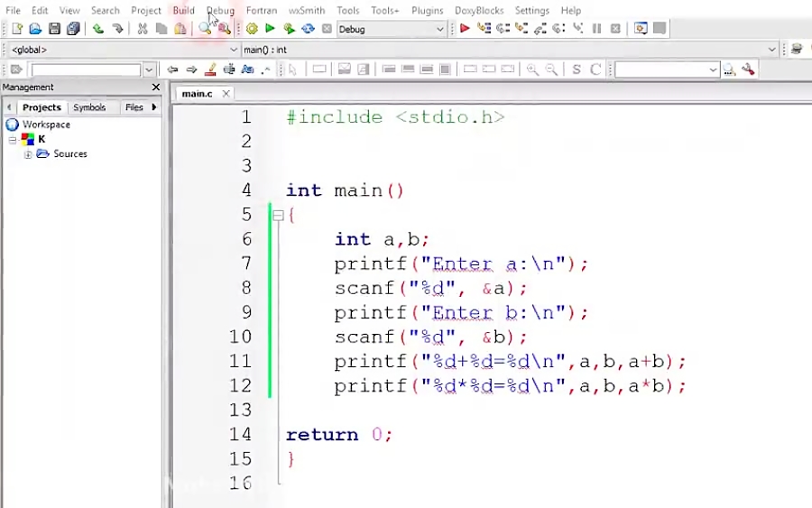
Task: Click the Save file icon
Action: click(54, 29)
